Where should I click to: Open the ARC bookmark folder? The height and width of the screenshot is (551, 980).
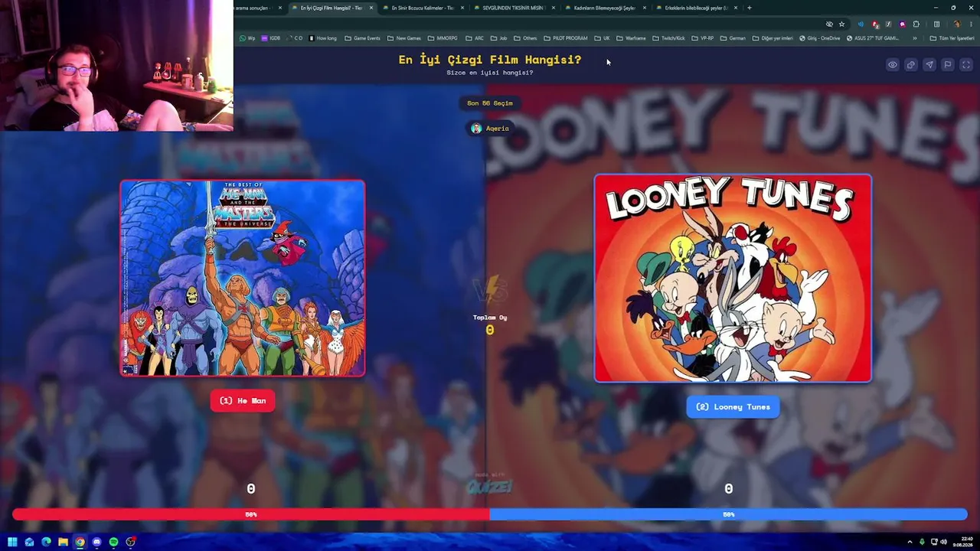475,38
